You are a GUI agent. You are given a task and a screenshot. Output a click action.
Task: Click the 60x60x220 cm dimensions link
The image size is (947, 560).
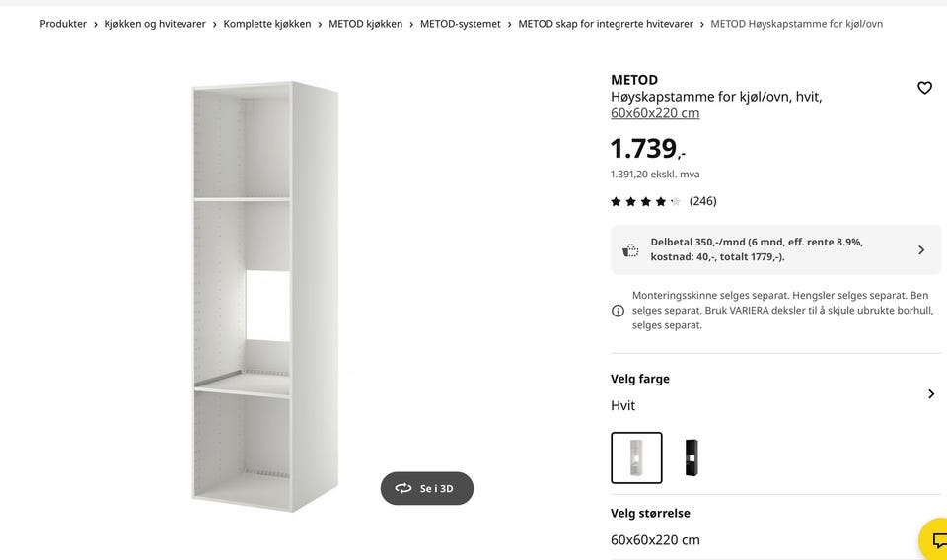point(655,113)
